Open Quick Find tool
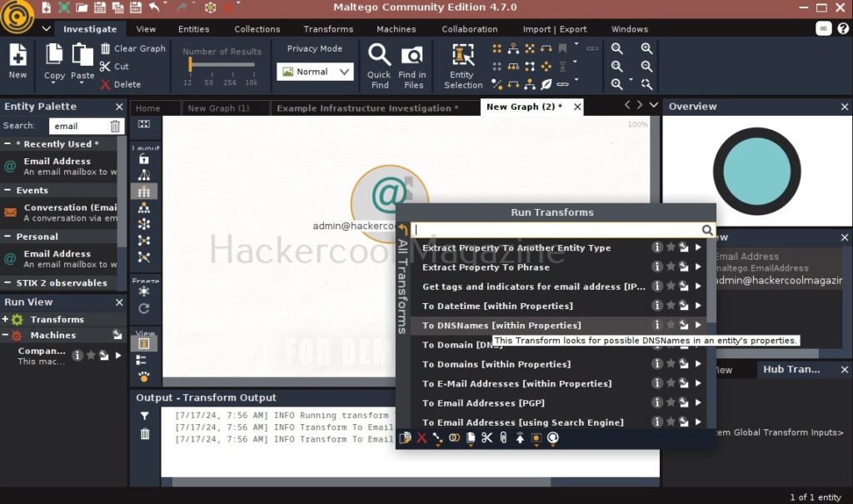The height and width of the screenshot is (504, 853). 379,65
